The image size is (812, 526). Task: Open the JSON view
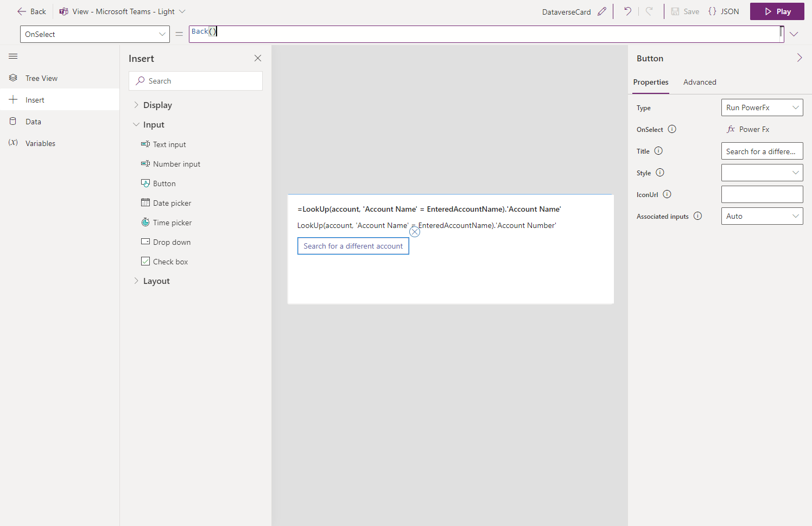(x=724, y=11)
